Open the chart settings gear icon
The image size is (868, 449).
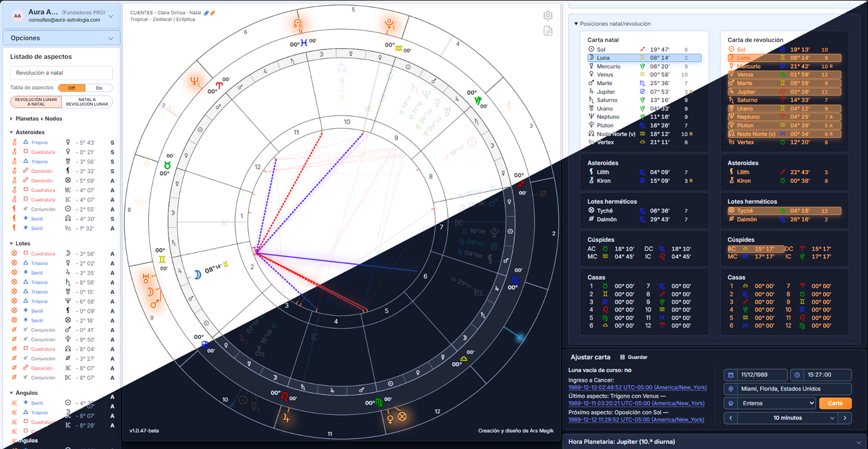[x=548, y=16]
